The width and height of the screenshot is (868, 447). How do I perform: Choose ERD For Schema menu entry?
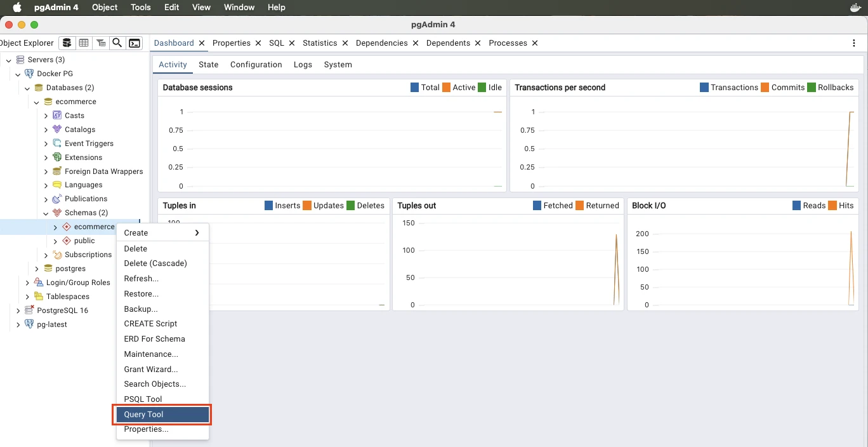click(x=162, y=339)
